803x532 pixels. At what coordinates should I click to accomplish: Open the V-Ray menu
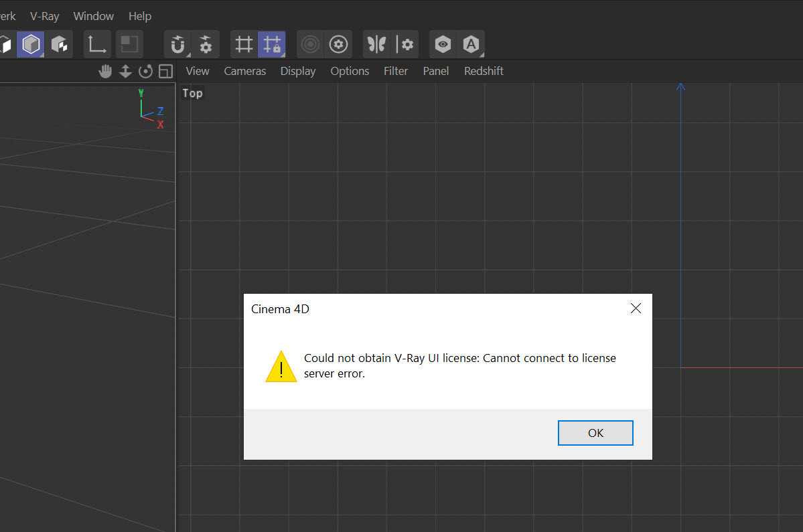click(45, 16)
